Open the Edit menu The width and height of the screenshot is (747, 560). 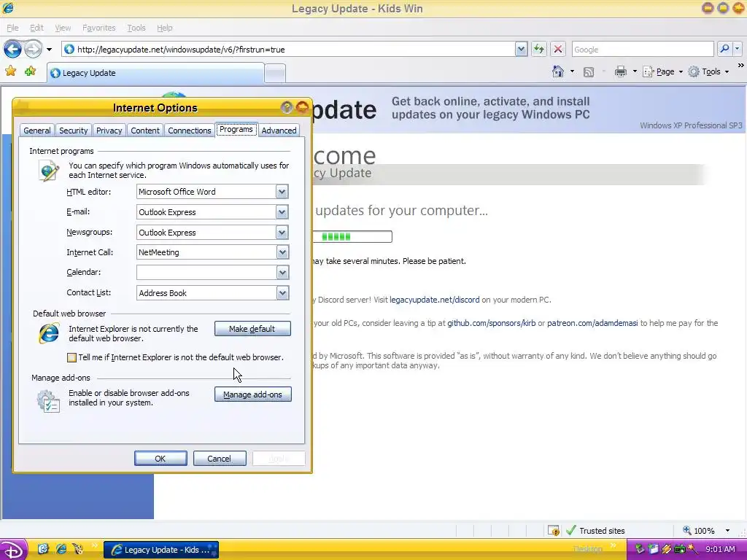pyautogui.click(x=36, y=28)
